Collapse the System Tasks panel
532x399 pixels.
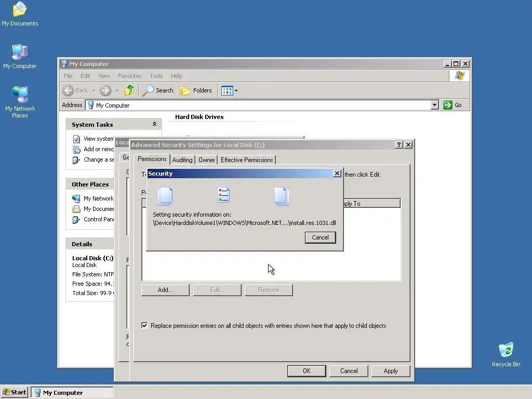point(154,124)
